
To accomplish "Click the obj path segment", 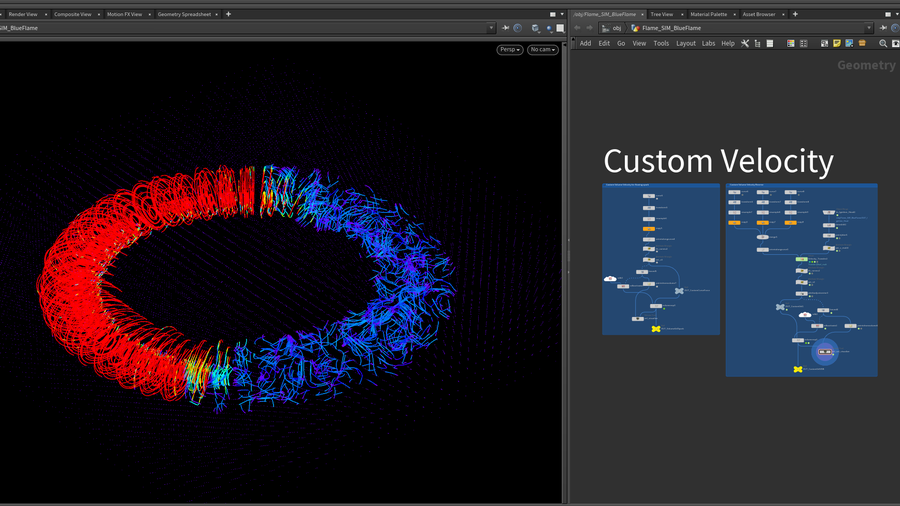I will click(x=616, y=28).
